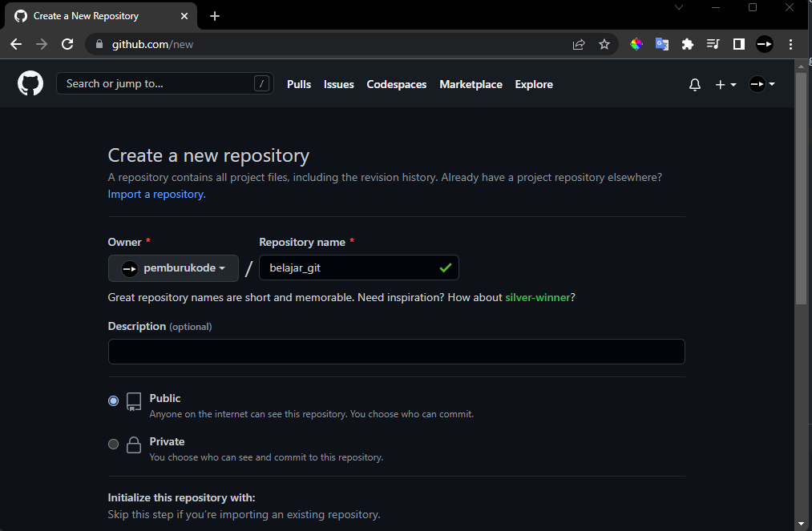Open Explore in the header
Viewport: 812px width, 531px height.
(534, 84)
